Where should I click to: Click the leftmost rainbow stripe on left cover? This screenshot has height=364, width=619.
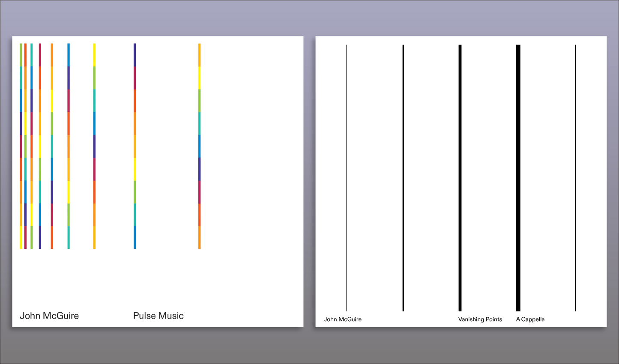coord(21,146)
